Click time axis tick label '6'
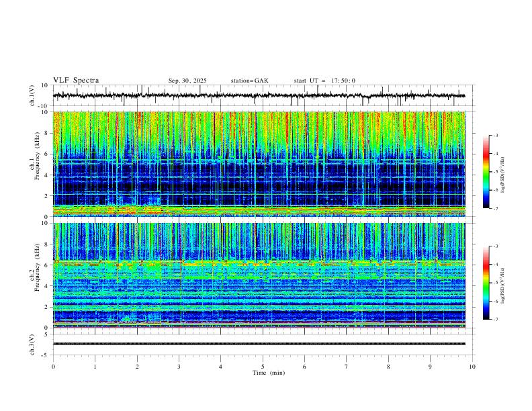The width and height of the screenshot is (532, 411). click(304, 367)
